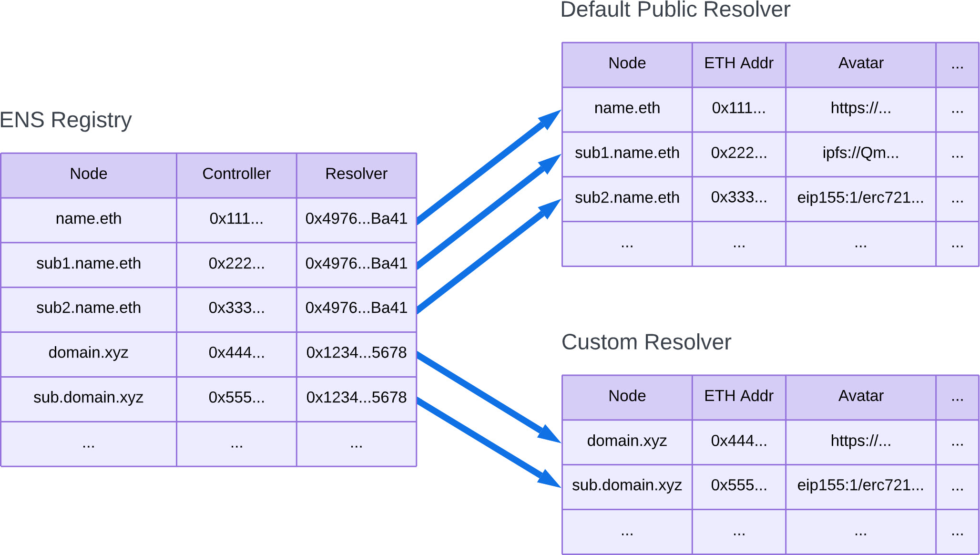Click resolver 0x4976...Ba41 in the name.eth row
Viewport: 980px width, 555px height.
[x=356, y=218]
